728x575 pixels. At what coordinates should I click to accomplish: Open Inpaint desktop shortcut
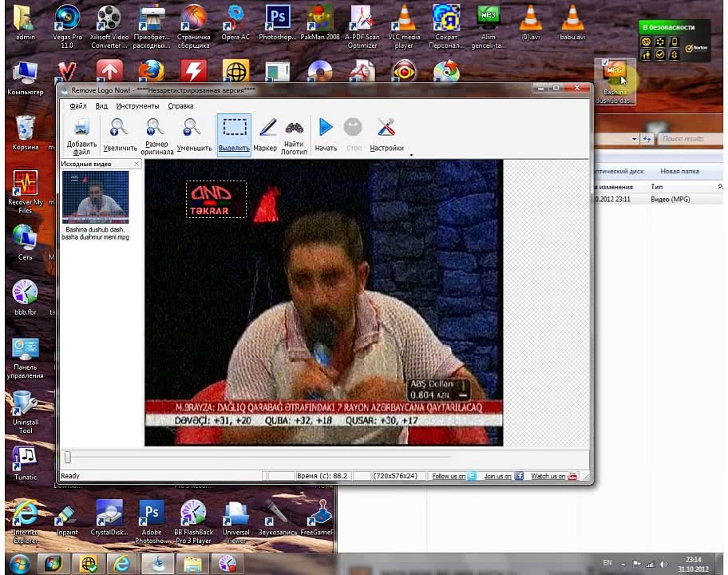click(67, 518)
